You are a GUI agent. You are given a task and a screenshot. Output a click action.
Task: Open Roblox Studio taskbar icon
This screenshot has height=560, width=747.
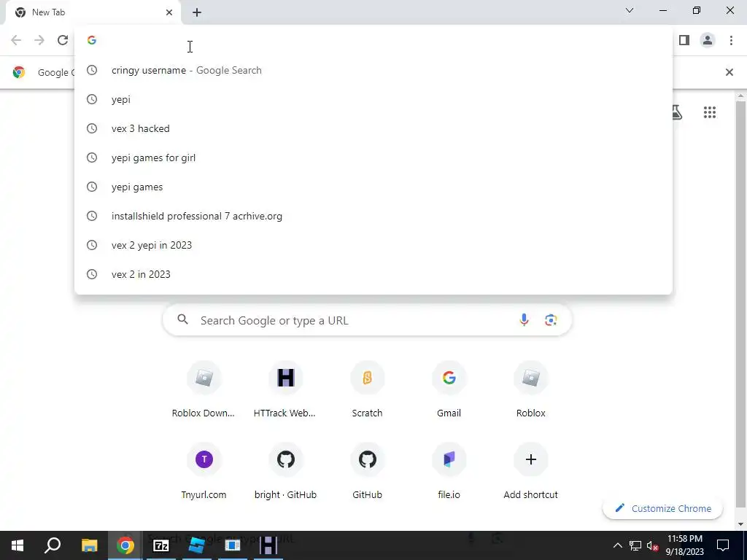pos(197,545)
